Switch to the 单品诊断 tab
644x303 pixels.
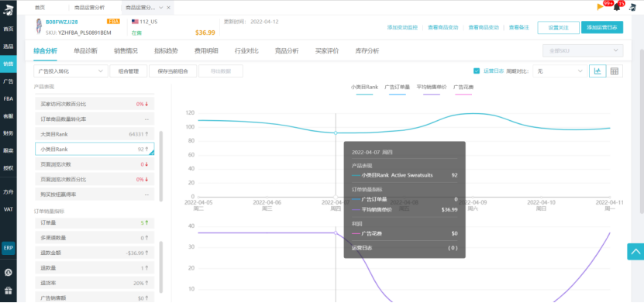point(85,51)
